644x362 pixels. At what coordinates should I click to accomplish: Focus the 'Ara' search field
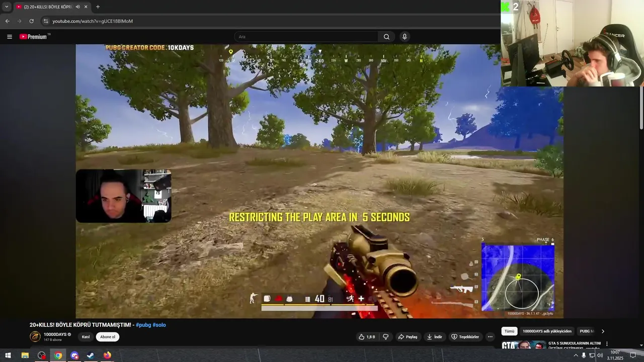click(x=306, y=37)
